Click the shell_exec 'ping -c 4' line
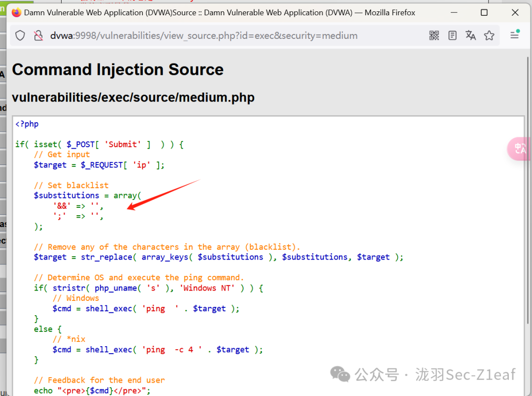Viewport: 532px width, 396px height. 158,350
